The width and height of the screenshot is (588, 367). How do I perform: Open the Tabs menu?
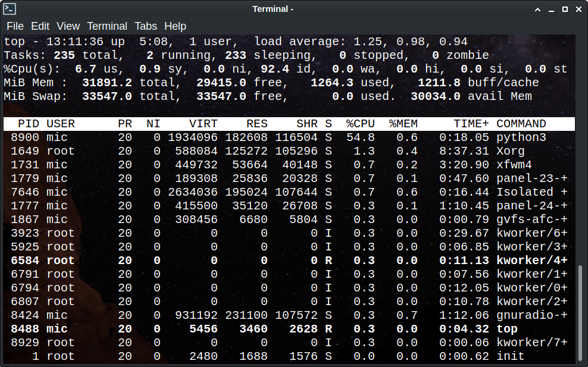pos(146,26)
